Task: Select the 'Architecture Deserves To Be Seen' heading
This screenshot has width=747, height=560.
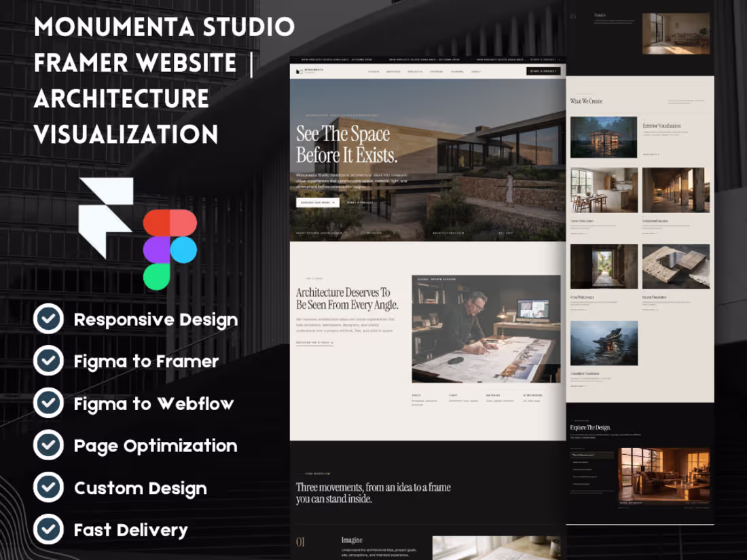Action: 347,299
